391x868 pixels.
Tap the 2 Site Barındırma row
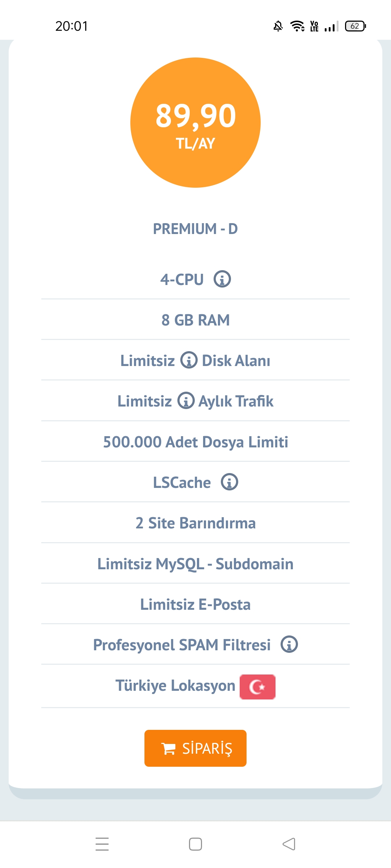[195, 523]
